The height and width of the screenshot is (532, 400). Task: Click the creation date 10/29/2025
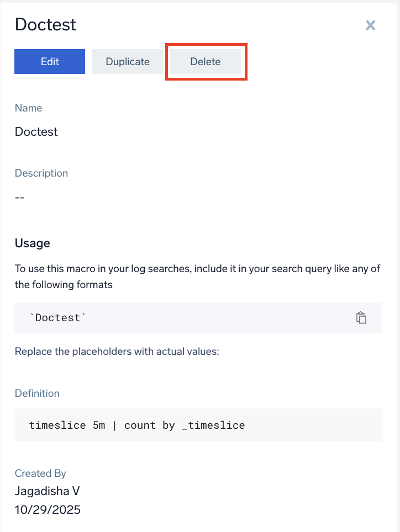tap(48, 509)
